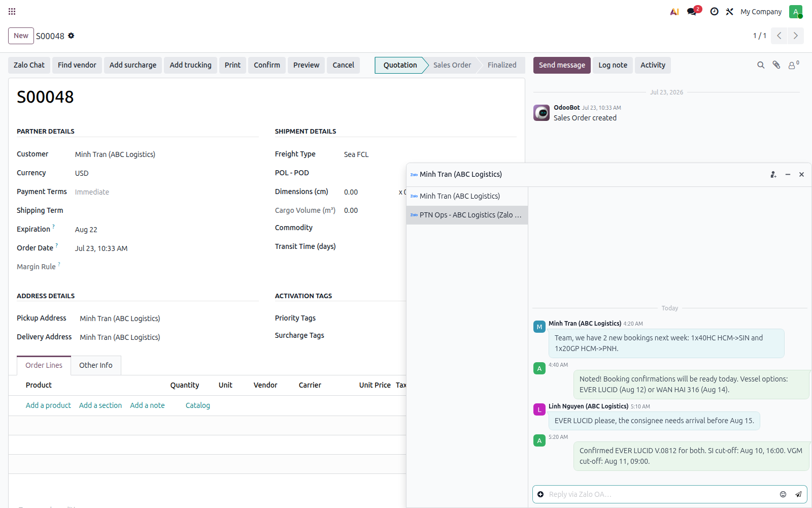812x508 pixels.
Task: Select Minh Tran conversation in Zalo list
Action: coord(467,196)
